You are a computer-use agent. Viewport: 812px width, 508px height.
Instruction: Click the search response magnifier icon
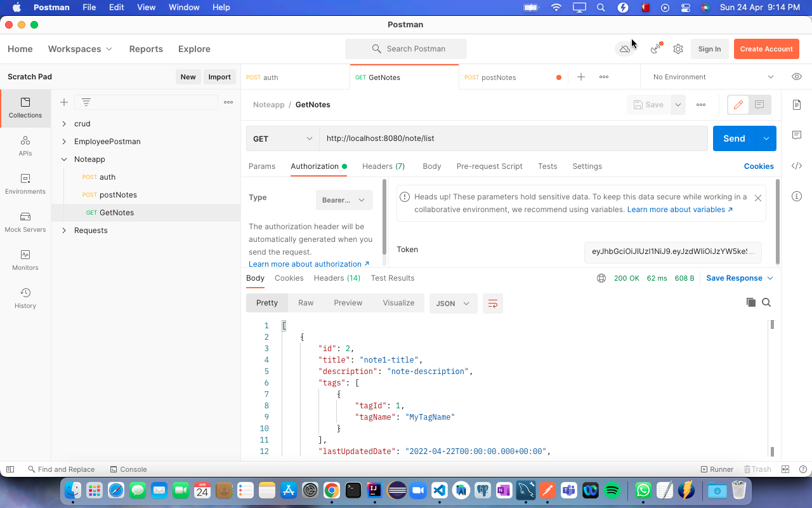pos(766,302)
